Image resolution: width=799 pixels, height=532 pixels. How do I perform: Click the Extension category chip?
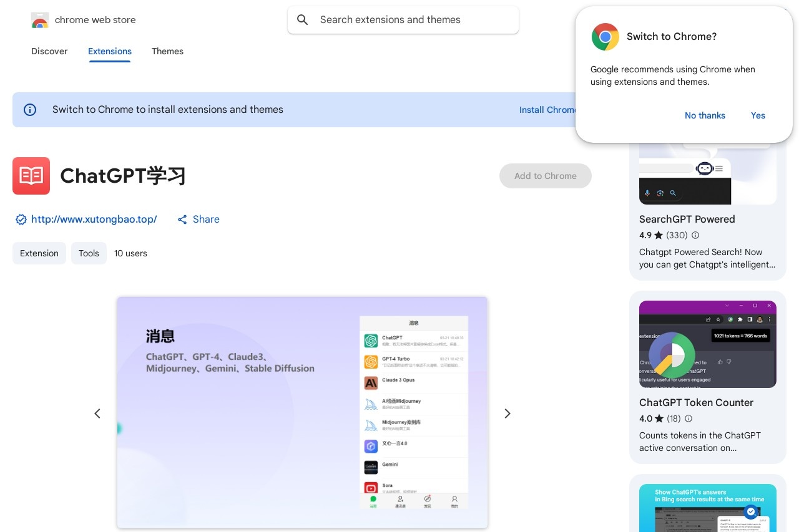pyautogui.click(x=39, y=253)
